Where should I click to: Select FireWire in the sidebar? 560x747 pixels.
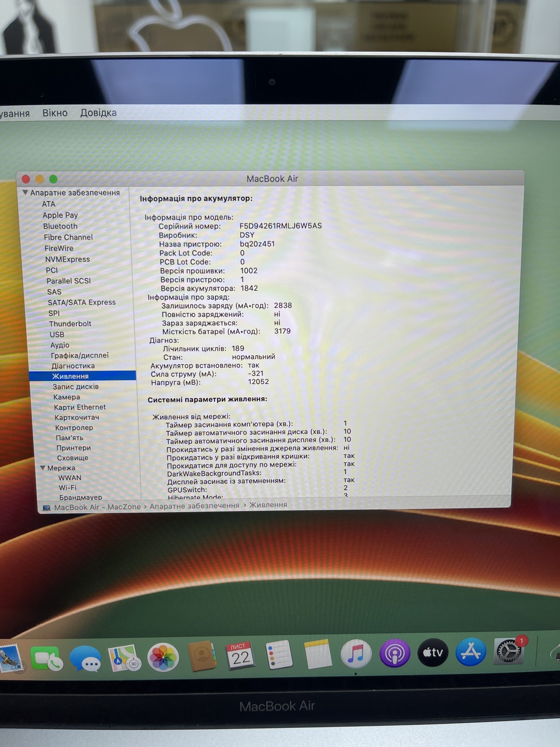click(59, 248)
